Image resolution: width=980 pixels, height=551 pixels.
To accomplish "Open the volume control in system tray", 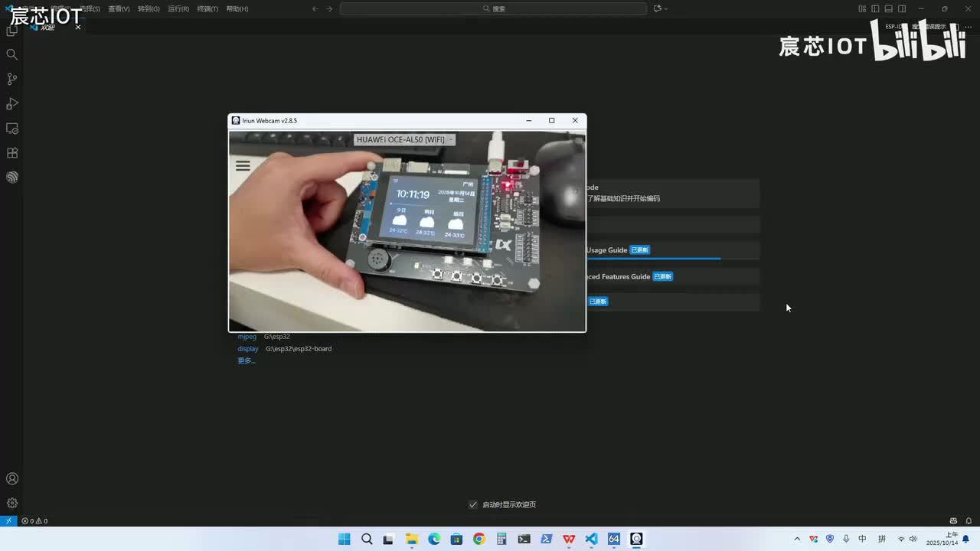I will click(x=913, y=539).
